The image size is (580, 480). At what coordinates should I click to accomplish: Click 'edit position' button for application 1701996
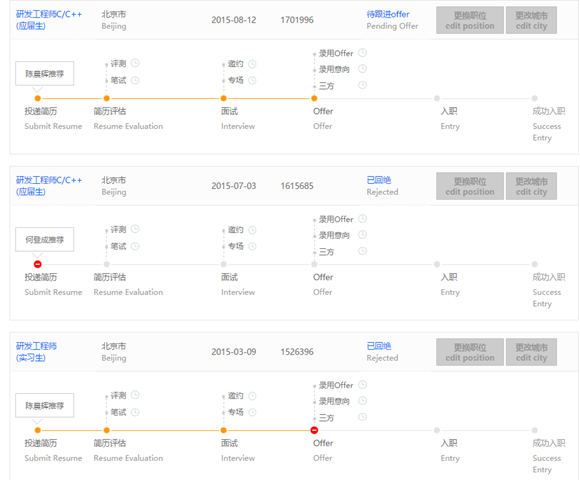coord(470,20)
